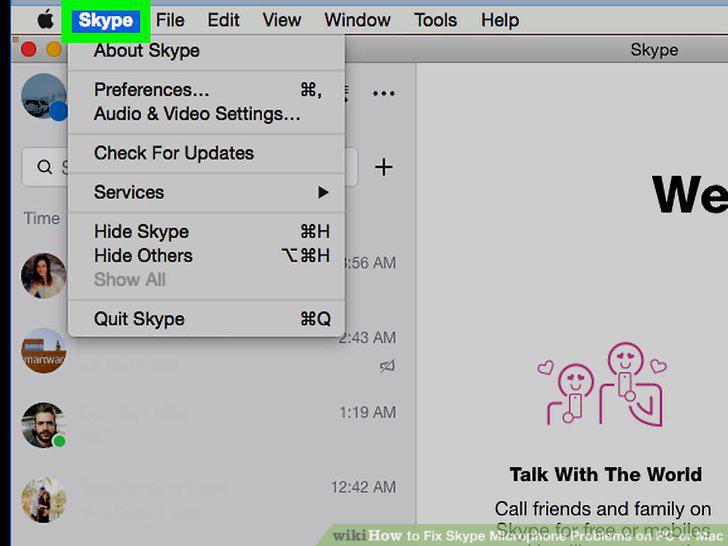Open chat with woman avatar, 56 AM
Screen dimensions: 728x546
click(x=44, y=275)
